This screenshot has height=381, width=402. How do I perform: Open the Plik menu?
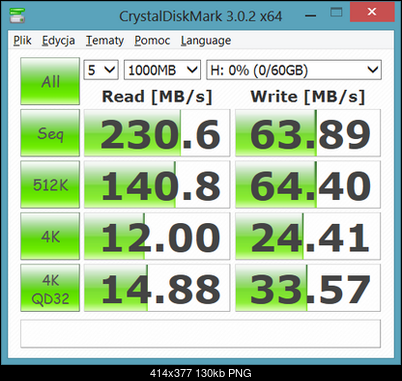[x=22, y=41]
